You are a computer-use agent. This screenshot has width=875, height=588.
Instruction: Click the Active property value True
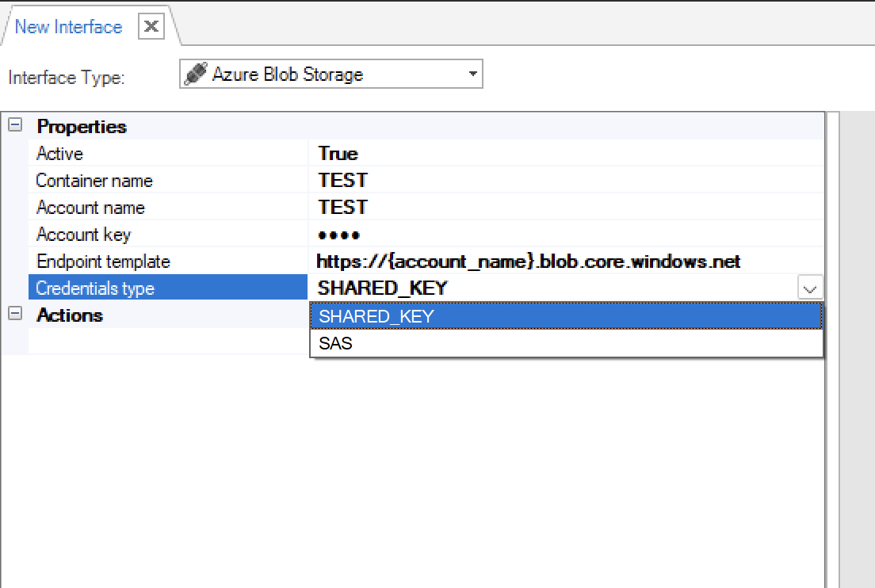(338, 154)
